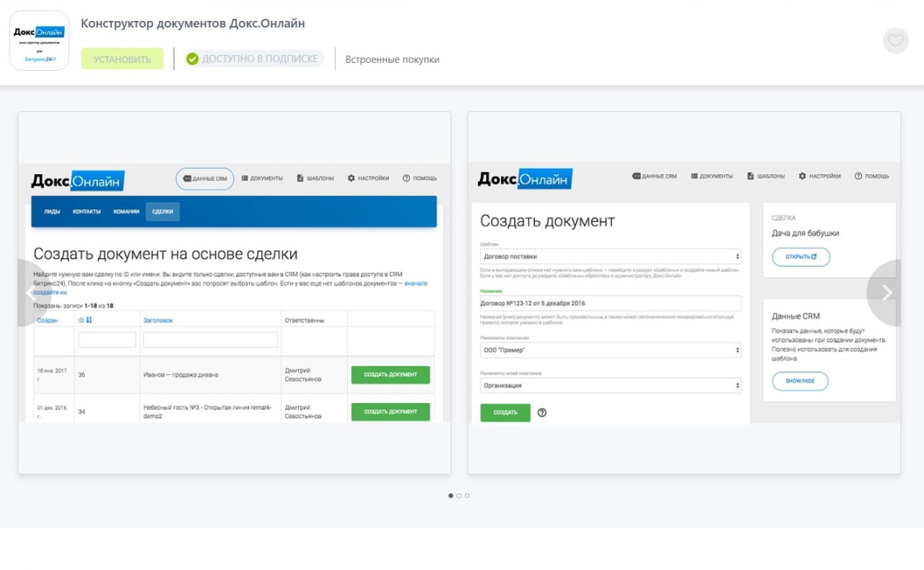
Task: Click ДОКУМЕНТЫ in second screenshot
Action: point(712,176)
